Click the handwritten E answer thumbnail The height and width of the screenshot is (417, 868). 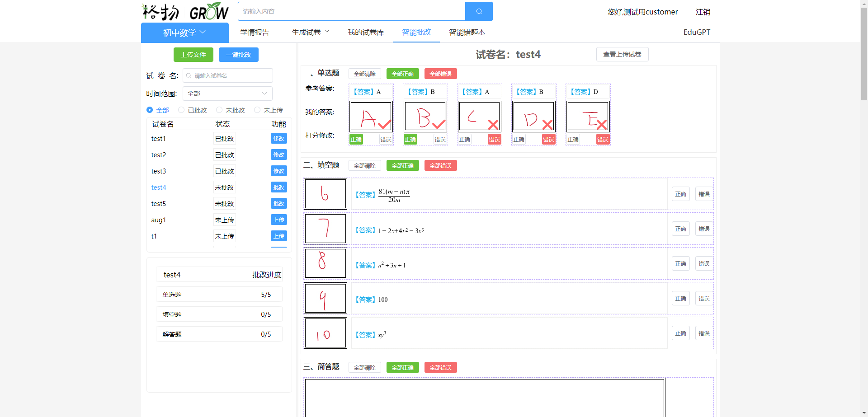pyautogui.click(x=588, y=117)
